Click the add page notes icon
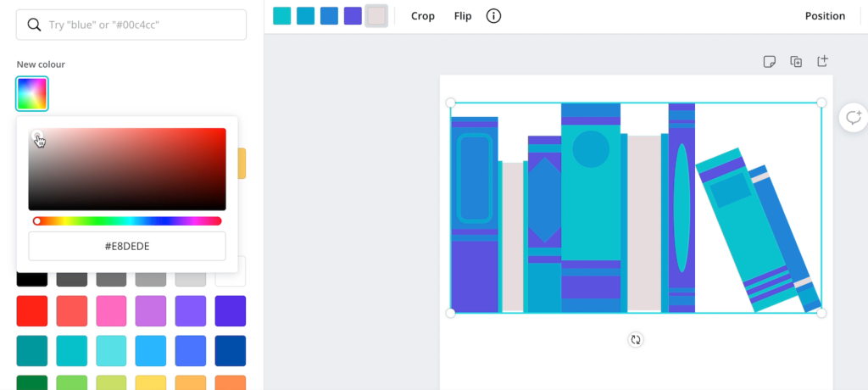The height and width of the screenshot is (390, 868). 769,62
